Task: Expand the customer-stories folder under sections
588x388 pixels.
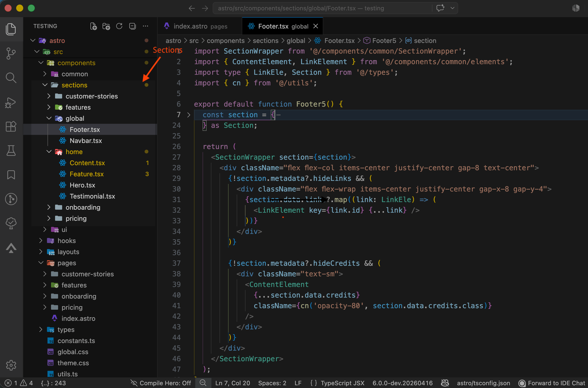Action: coord(49,96)
